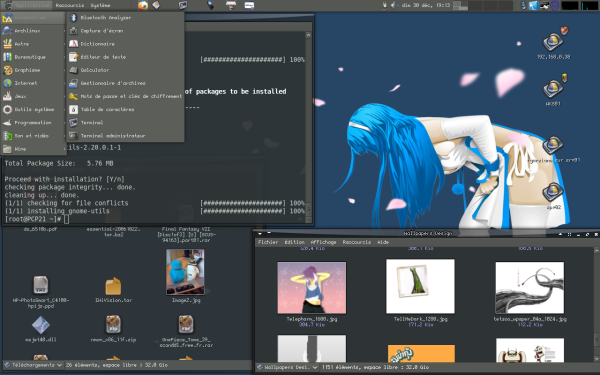Screen dimensions: 600x375
Task: Open Mots de passe et clés de chiffrement
Action: click(125, 96)
